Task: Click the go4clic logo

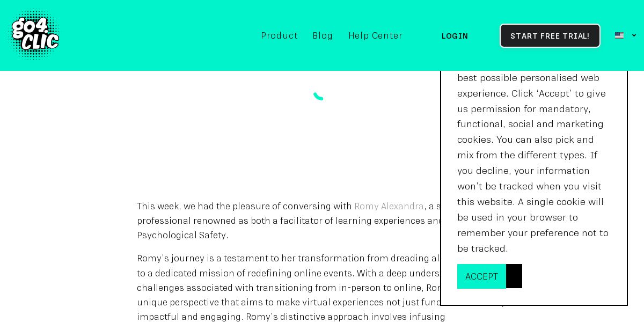Action: [x=35, y=35]
